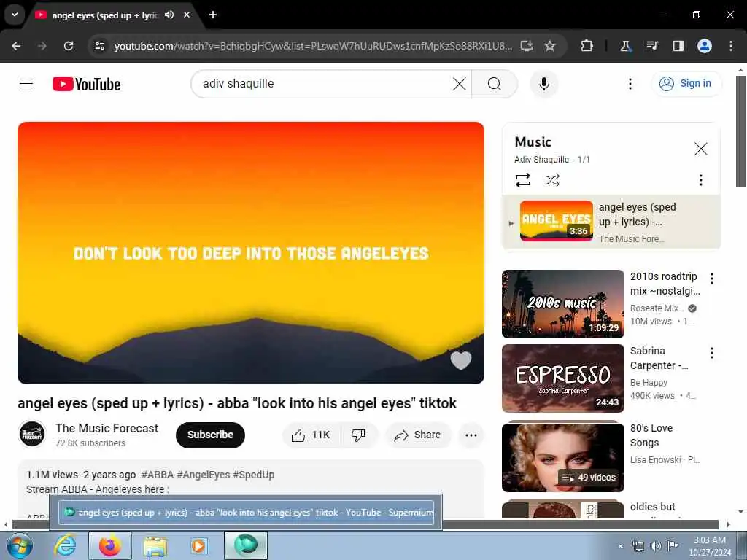Viewport: 747px width, 560px height.
Task: Click the heart icon on the video
Action: pyautogui.click(x=461, y=360)
